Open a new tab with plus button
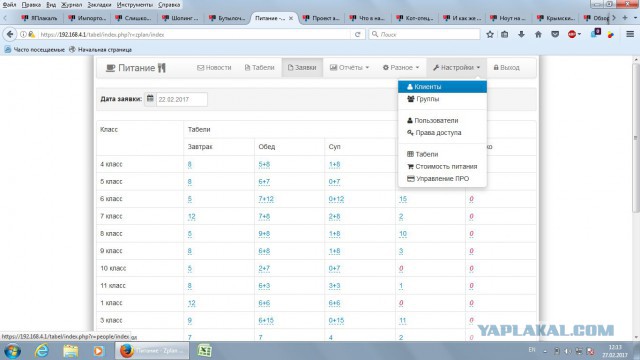Image resolution: width=640 pixels, height=360 pixels. [624, 18]
